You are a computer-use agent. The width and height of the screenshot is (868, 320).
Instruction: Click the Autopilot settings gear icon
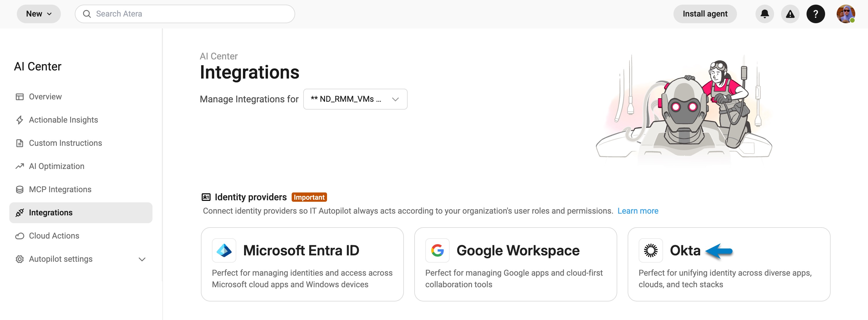coord(19,259)
